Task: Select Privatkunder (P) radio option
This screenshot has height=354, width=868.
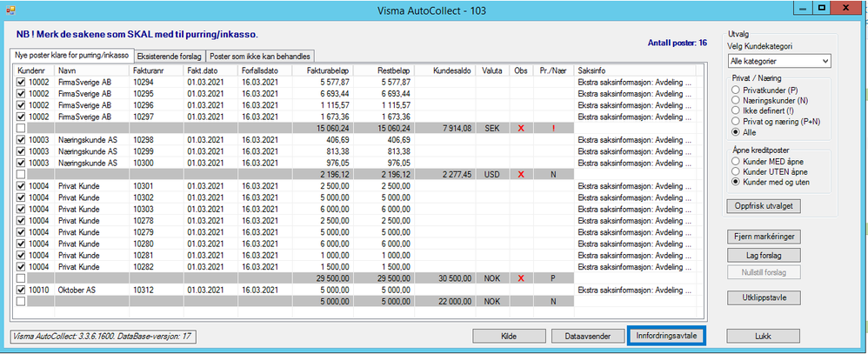Action: 735,90
